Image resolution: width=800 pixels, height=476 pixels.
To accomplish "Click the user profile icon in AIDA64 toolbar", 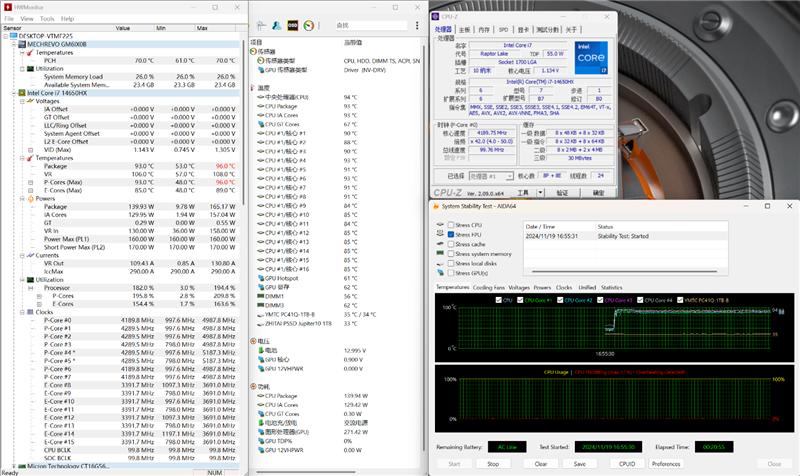I will pyautogui.click(x=277, y=26).
